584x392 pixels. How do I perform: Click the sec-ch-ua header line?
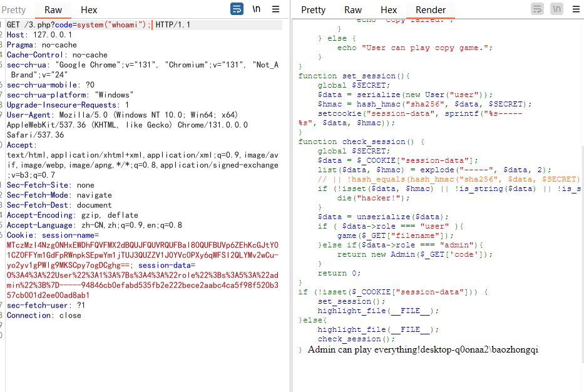point(143,70)
